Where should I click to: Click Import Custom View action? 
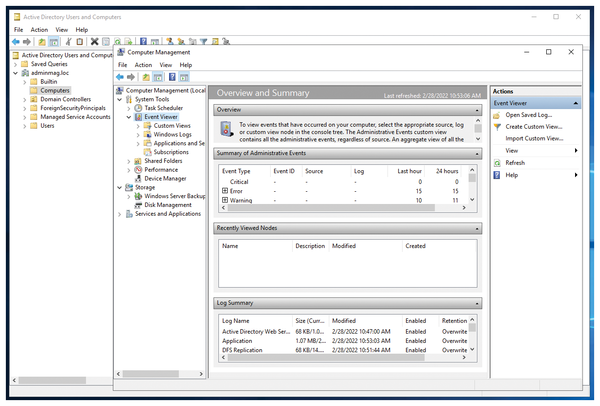coord(534,139)
